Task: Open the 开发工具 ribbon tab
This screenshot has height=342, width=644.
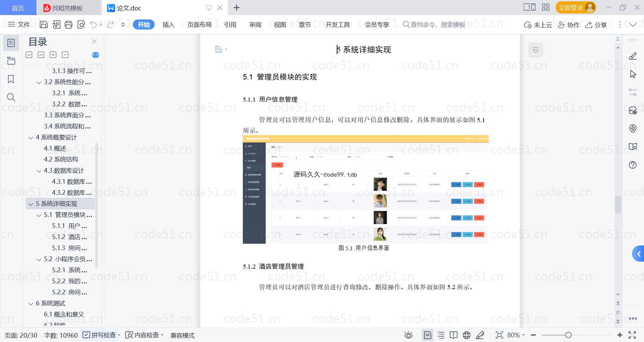Action: click(x=337, y=25)
